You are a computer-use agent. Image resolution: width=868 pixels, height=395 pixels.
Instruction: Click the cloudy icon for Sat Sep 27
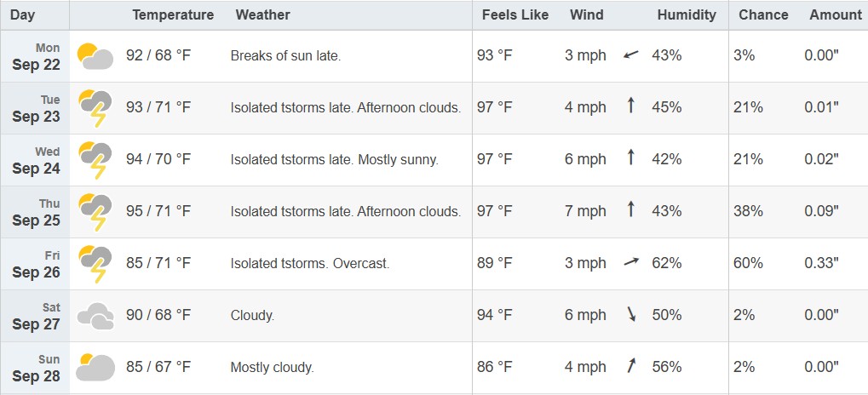click(95, 316)
